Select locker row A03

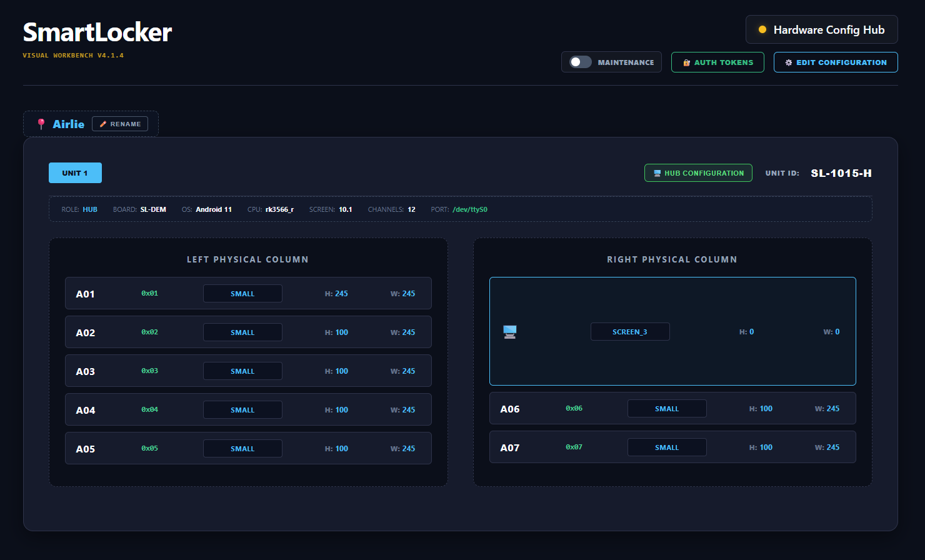point(86,371)
